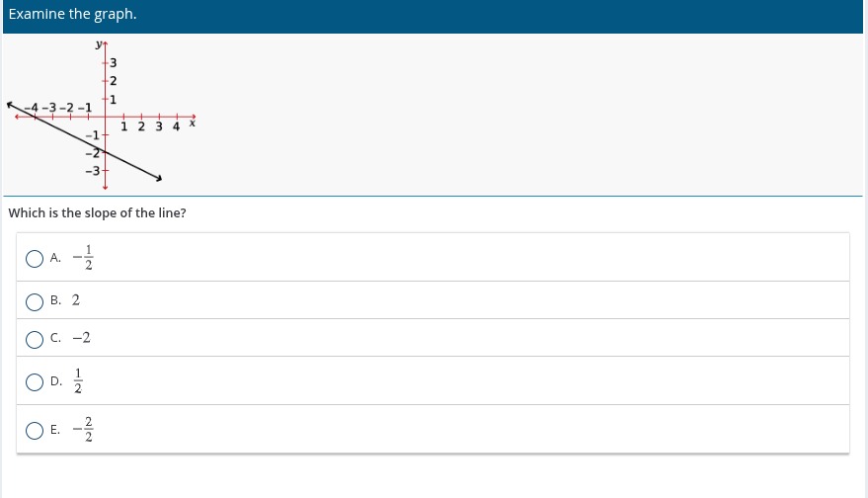The height and width of the screenshot is (498, 868).
Task: Click the 'Examine the graph.' header text
Action: point(72,14)
